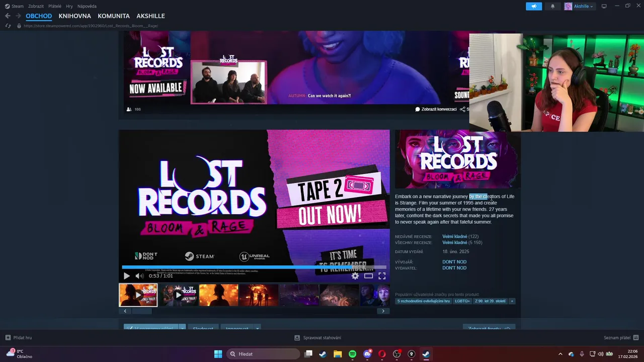The width and height of the screenshot is (644, 362).
Task: Click the store page URL address
Action: [x=91, y=26]
